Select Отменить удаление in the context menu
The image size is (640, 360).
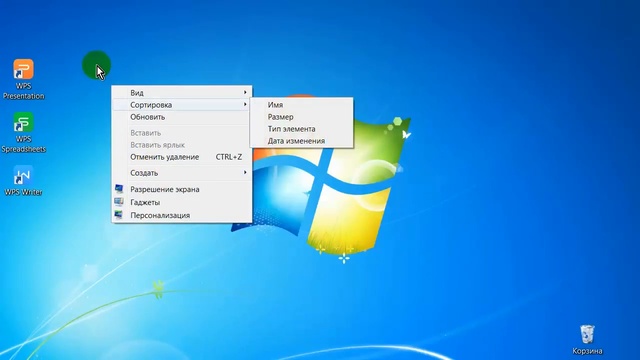click(182, 157)
